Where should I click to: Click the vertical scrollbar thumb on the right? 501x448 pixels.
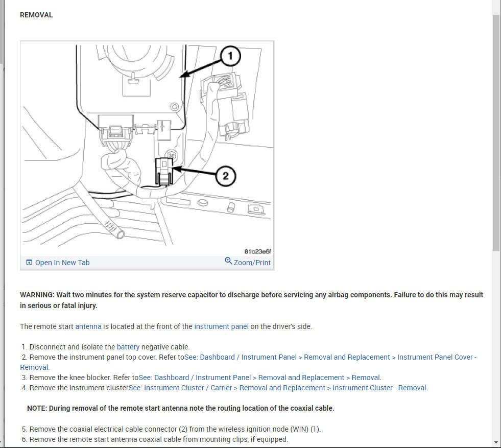496,133
